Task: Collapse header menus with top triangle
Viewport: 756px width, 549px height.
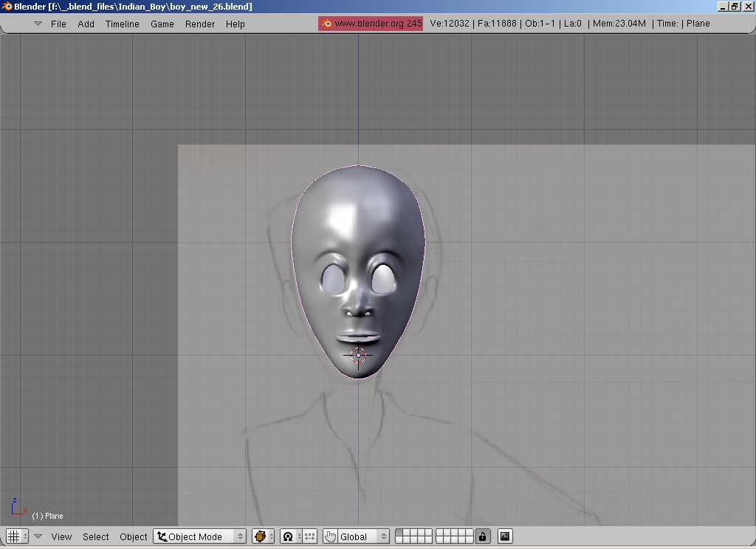Action: [38, 24]
